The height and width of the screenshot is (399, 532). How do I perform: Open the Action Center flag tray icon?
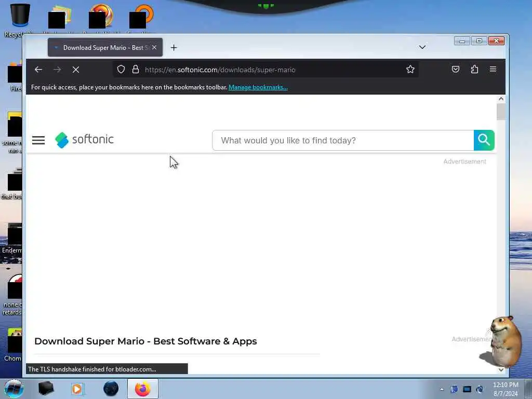click(x=454, y=389)
